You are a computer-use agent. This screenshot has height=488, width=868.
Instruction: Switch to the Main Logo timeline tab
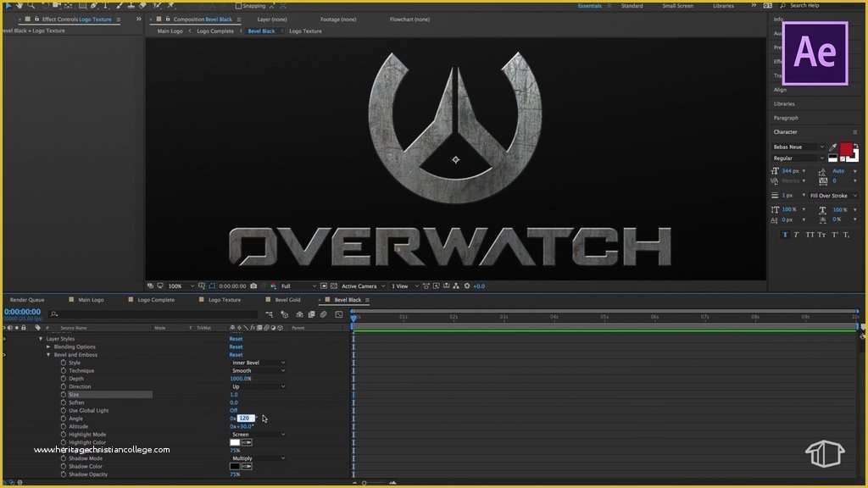point(91,300)
